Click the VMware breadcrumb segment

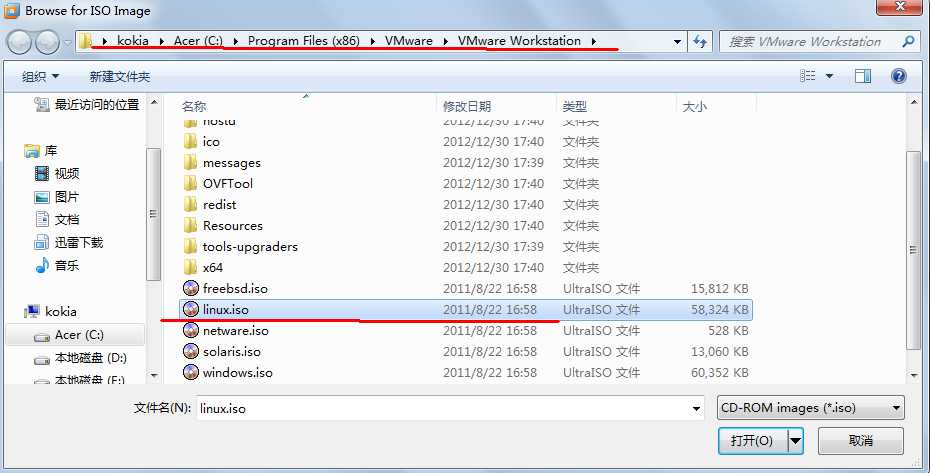pos(409,41)
